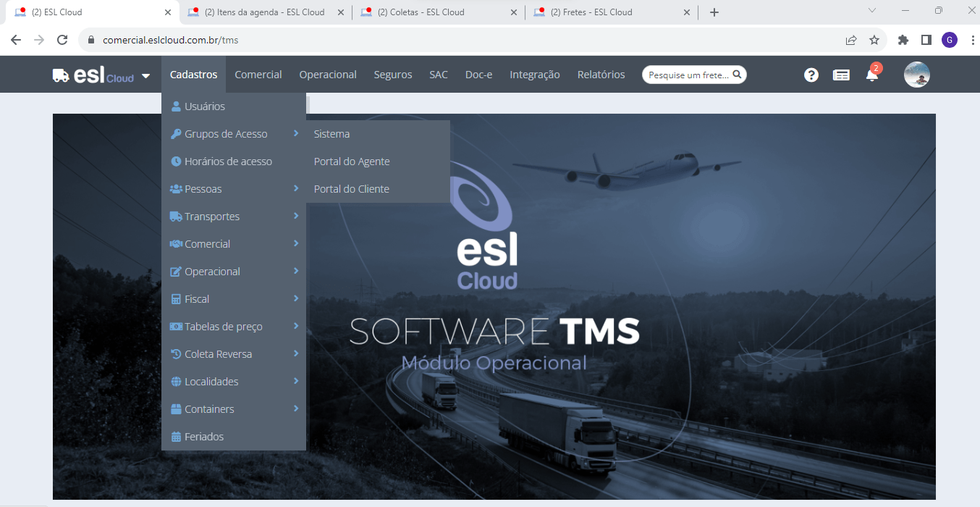This screenshot has height=507, width=980.
Task: Open the news card icon in header
Action: pos(841,75)
